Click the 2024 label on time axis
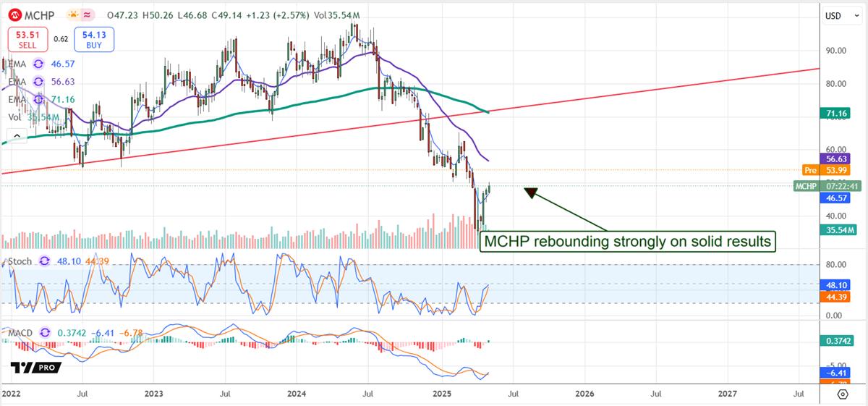The image size is (868, 406). pos(297,394)
